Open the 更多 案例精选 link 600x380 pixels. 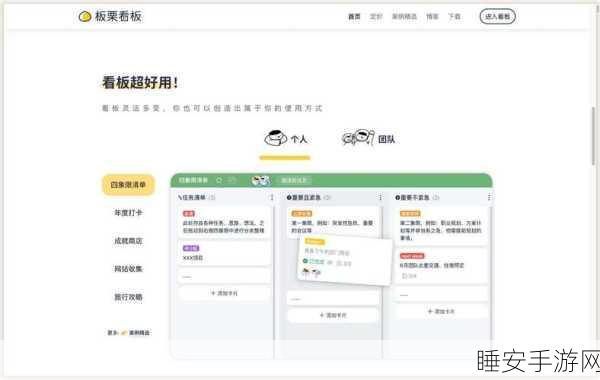[129, 333]
